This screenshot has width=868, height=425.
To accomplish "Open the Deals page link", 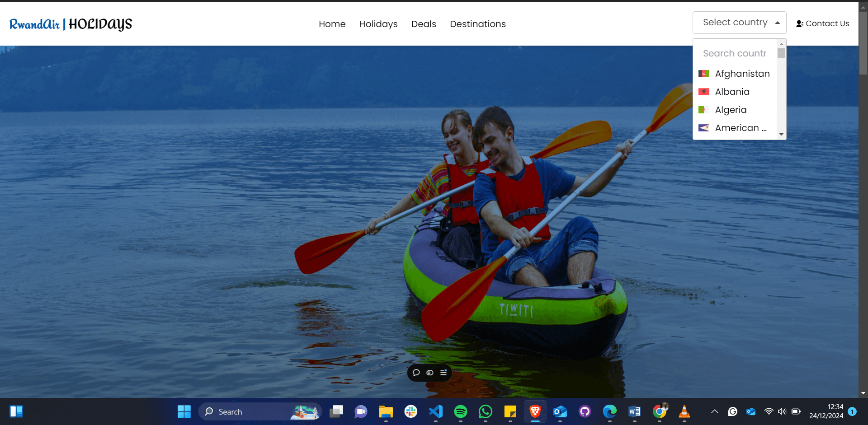I will click(423, 24).
